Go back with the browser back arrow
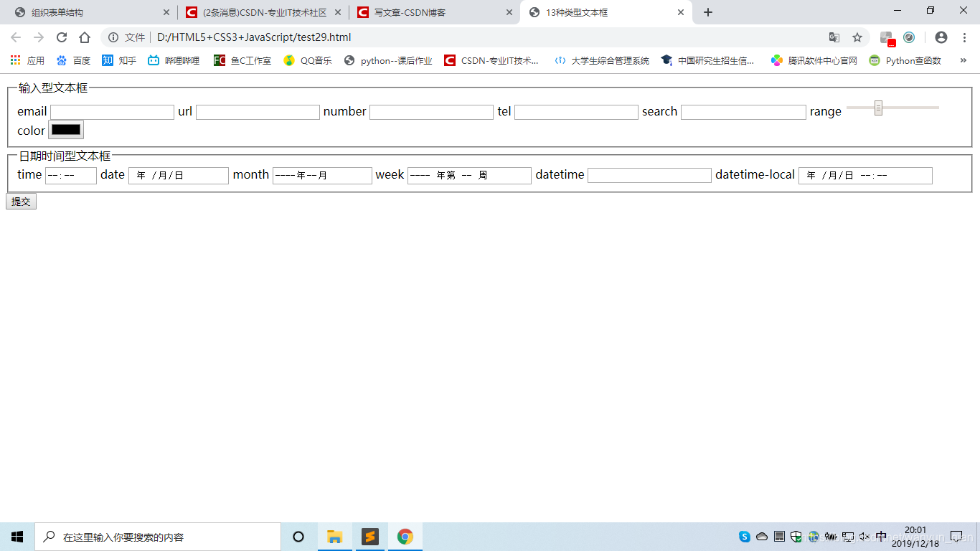Image resolution: width=980 pixels, height=551 pixels. (x=16, y=37)
